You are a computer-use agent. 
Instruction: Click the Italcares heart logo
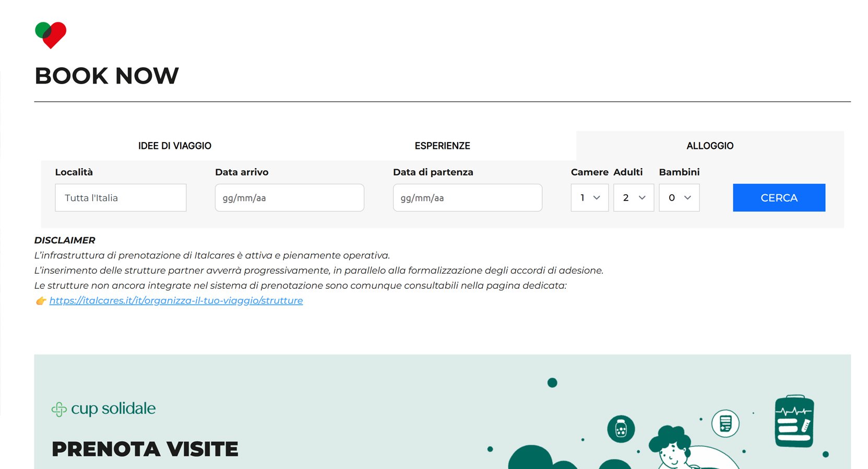coord(51,35)
